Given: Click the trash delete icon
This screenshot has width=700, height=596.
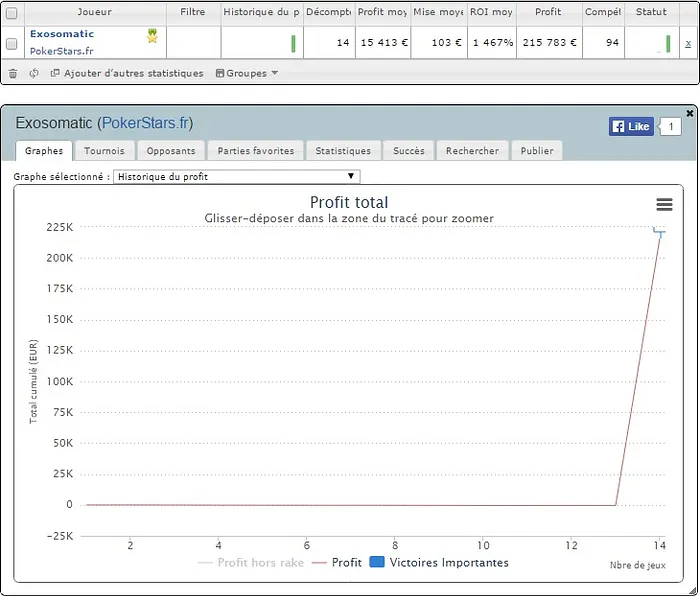Looking at the screenshot, I should (13, 74).
